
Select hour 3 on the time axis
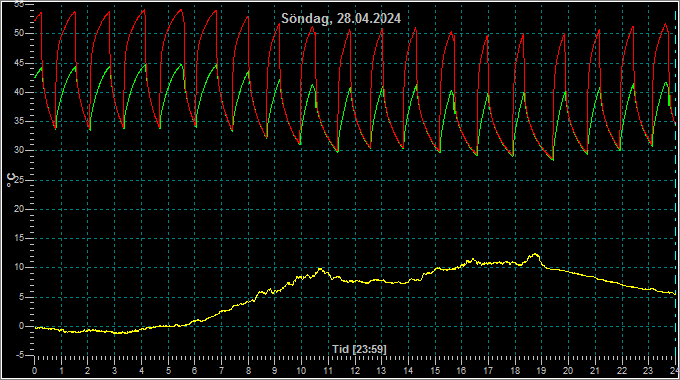point(114,371)
